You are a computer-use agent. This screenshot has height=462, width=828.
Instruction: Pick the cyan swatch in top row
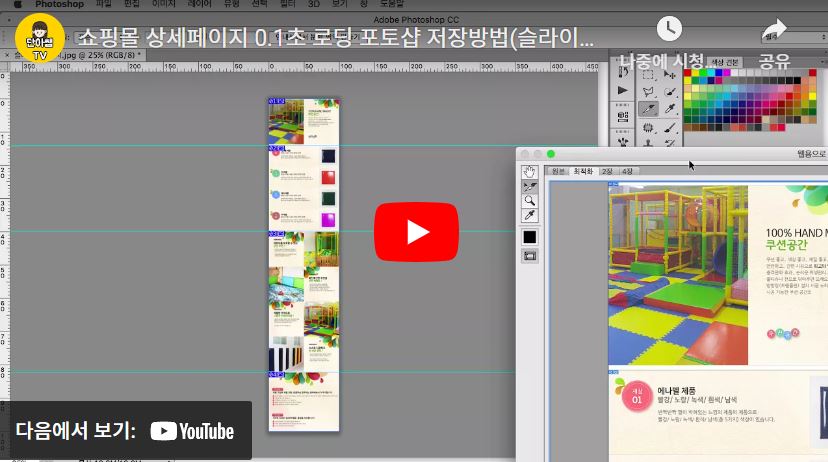[x=711, y=73]
